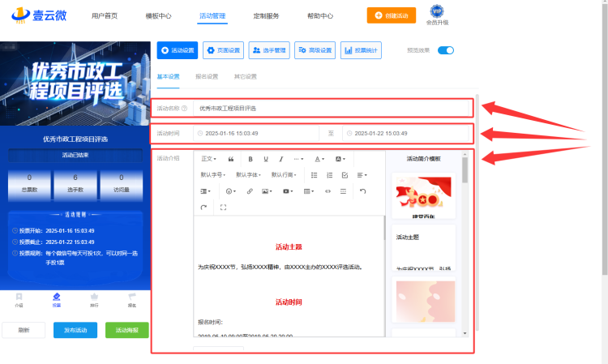Toggle fullscreen editor mode
Image resolution: width=608 pixels, height=364 pixels.
(224, 208)
